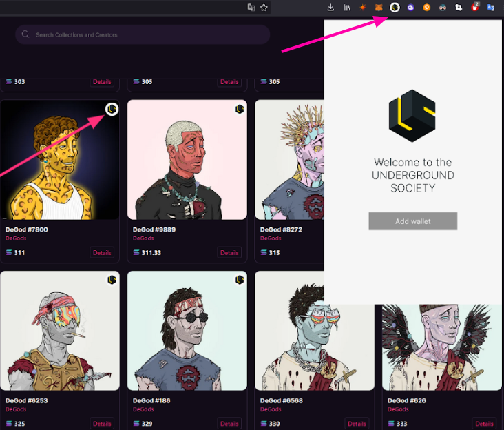Click the search magnifier icon
Screen dimensions: 504x430
click(x=25, y=34)
